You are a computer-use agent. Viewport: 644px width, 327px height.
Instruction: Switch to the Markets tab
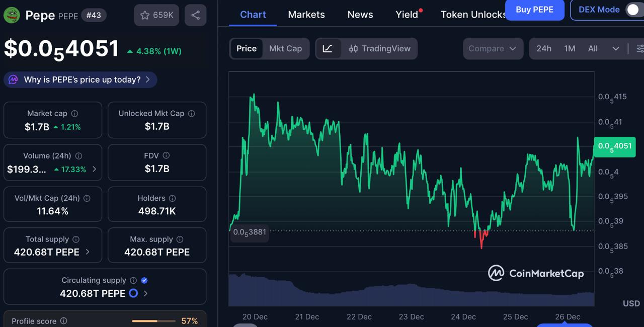click(x=306, y=15)
